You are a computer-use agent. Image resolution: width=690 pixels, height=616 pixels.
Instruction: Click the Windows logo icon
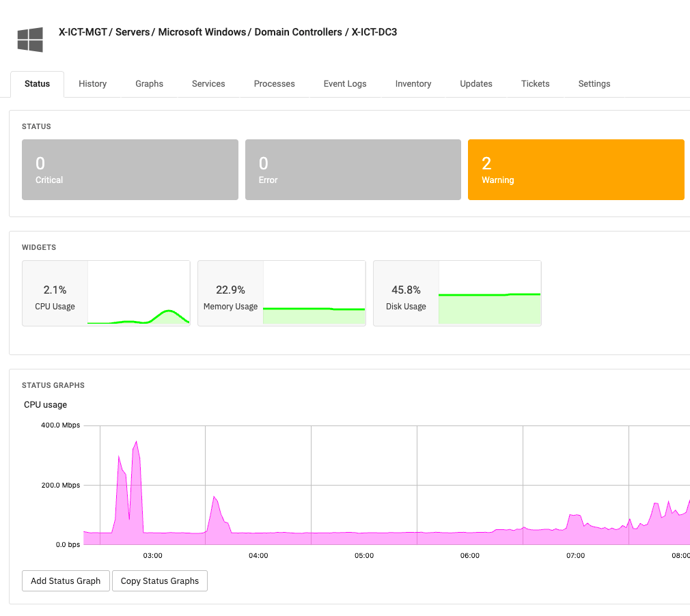29,40
